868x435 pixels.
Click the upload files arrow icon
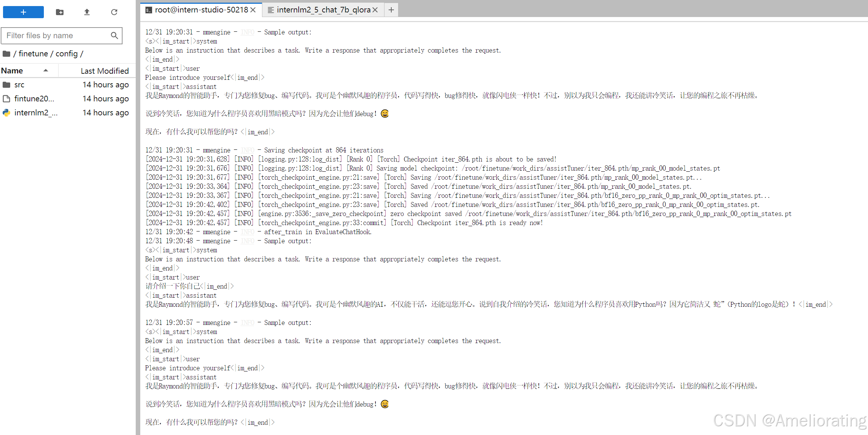pos(87,12)
